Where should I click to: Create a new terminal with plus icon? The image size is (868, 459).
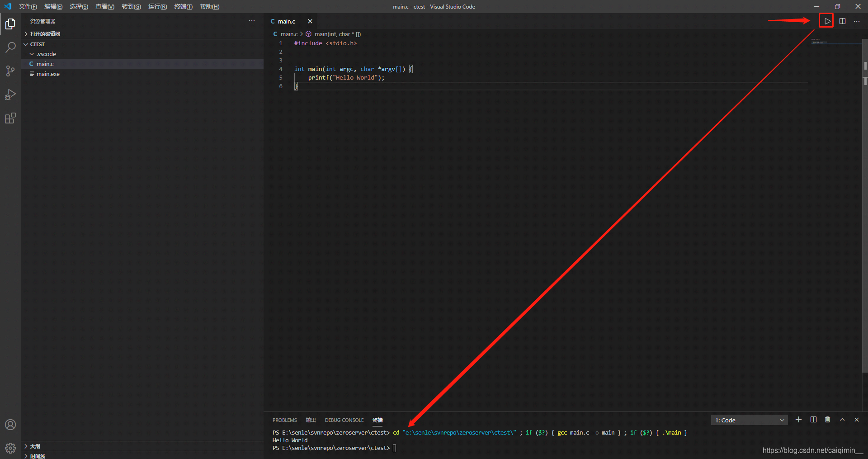click(x=798, y=420)
